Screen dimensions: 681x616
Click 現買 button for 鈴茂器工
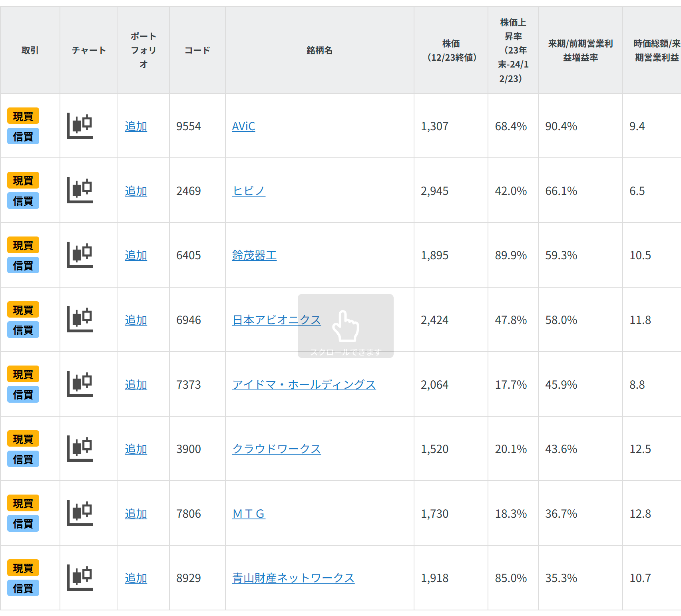pos(23,245)
